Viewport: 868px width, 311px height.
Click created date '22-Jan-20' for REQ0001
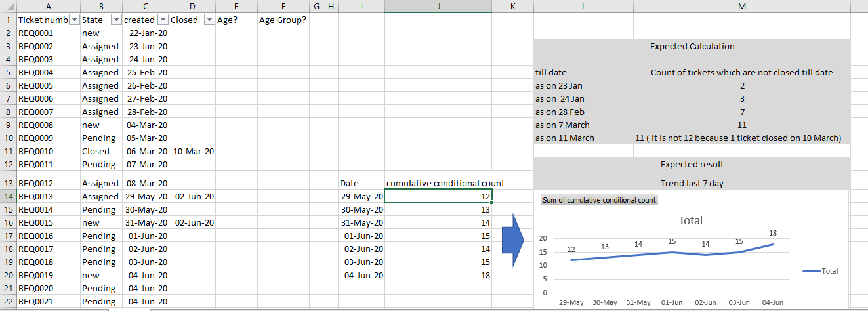pos(146,33)
